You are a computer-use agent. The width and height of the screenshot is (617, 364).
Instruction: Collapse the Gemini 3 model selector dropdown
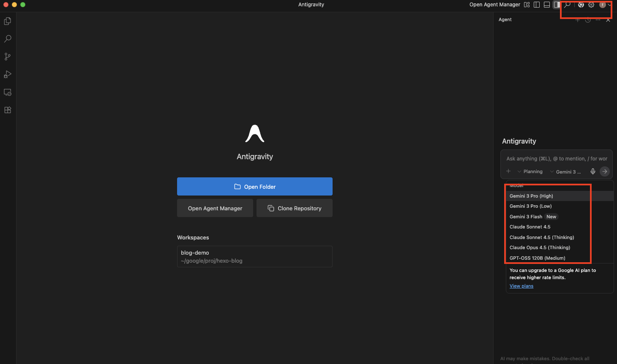[565, 171]
